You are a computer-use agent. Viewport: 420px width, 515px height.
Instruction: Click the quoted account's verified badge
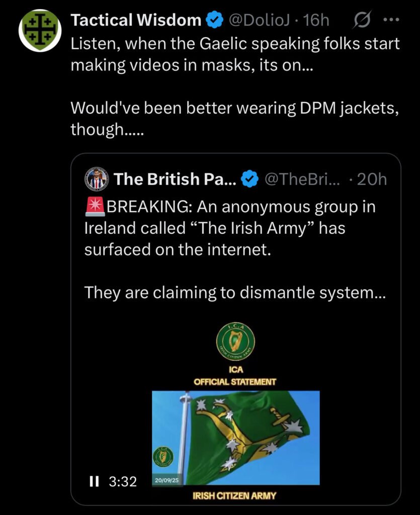pos(250,179)
